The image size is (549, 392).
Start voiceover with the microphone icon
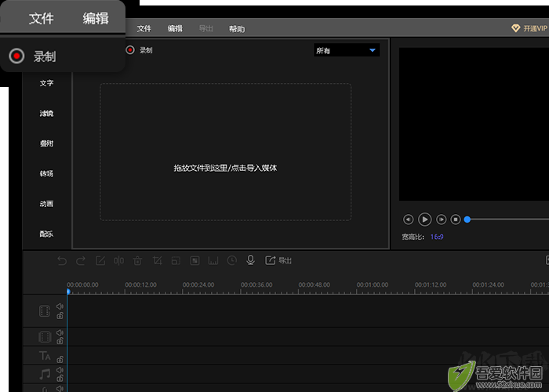[x=250, y=260]
